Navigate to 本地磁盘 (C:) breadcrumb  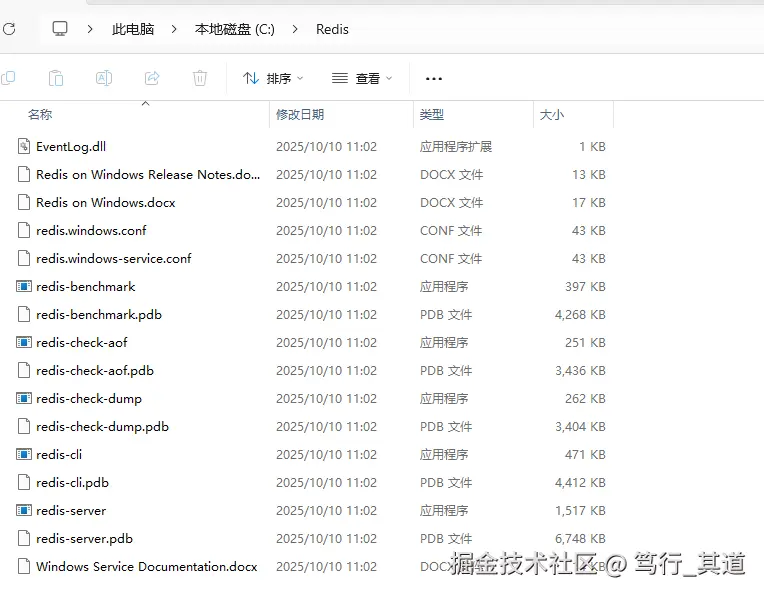(x=234, y=29)
